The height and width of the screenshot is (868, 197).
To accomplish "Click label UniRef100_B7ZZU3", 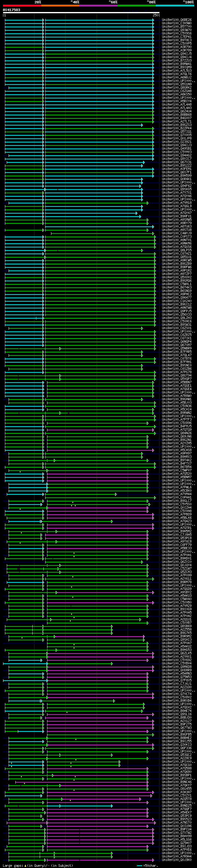I will pos(177,61).
